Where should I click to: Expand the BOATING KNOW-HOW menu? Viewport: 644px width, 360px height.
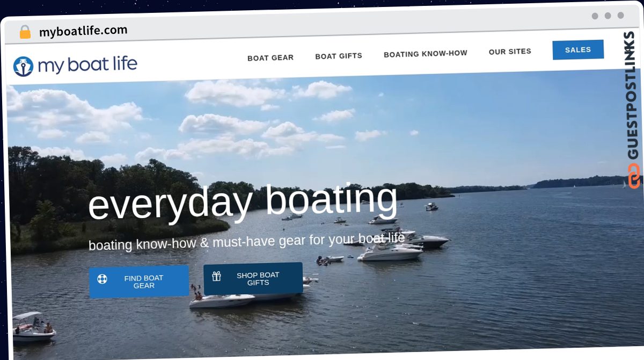point(426,54)
